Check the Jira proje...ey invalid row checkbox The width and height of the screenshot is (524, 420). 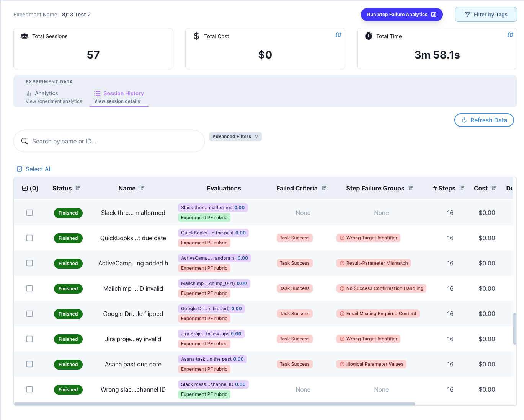pos(29,339)
